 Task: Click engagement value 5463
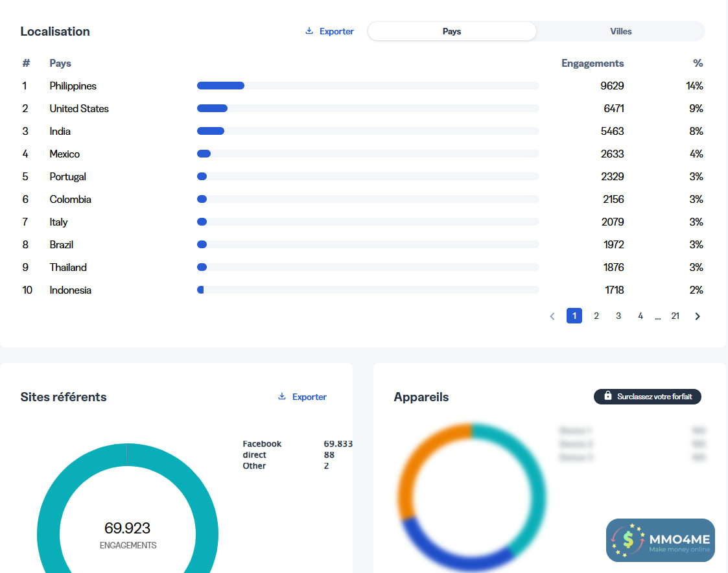613,132
